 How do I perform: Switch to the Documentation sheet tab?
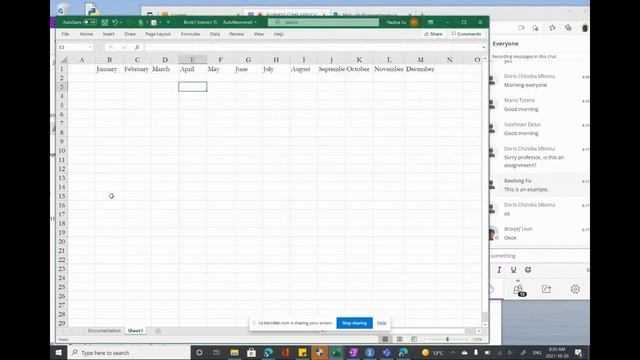[104, 331]
